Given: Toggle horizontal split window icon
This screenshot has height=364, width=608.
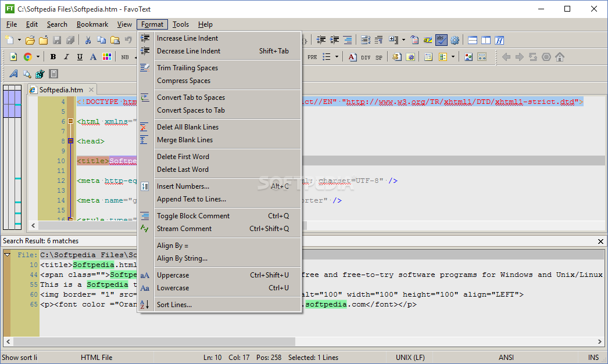Looking at the screenshot, I should pyautogui.click(x=473, y=40).
